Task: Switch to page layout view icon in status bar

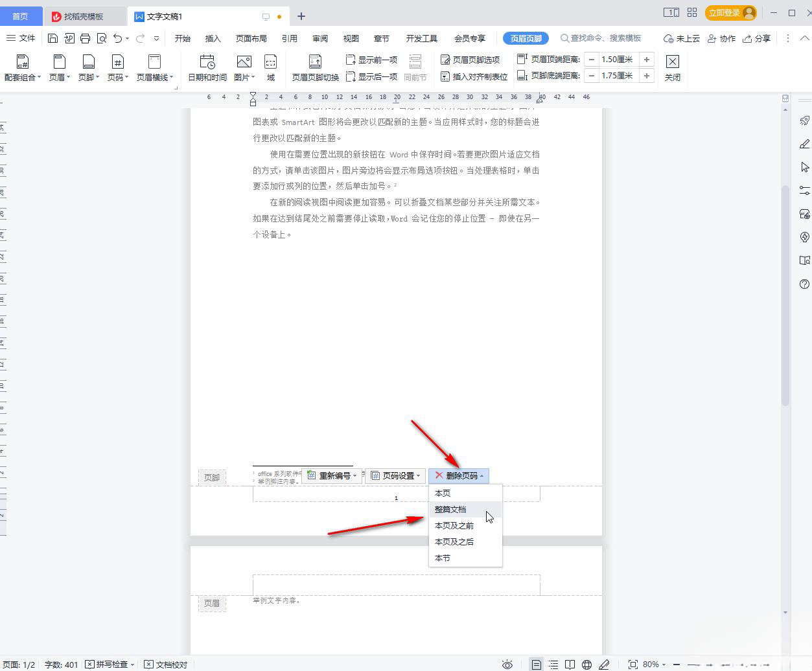Action: tap(537, 665)
